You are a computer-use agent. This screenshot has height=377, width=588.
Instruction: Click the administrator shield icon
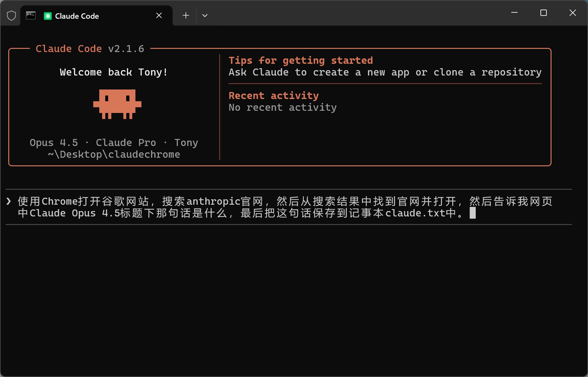coord(11,16)
